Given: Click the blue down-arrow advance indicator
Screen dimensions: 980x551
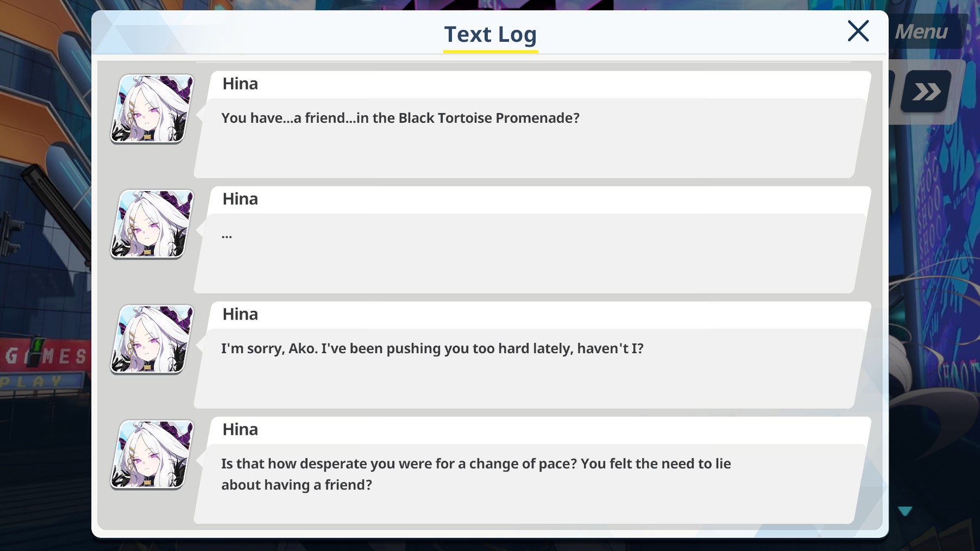Looking at the screenshot, I should click(905, 511).
